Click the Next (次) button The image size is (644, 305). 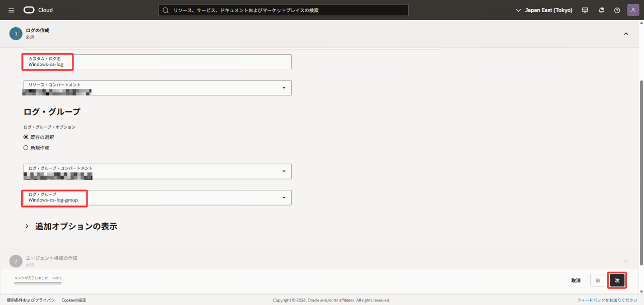(617, 280)
